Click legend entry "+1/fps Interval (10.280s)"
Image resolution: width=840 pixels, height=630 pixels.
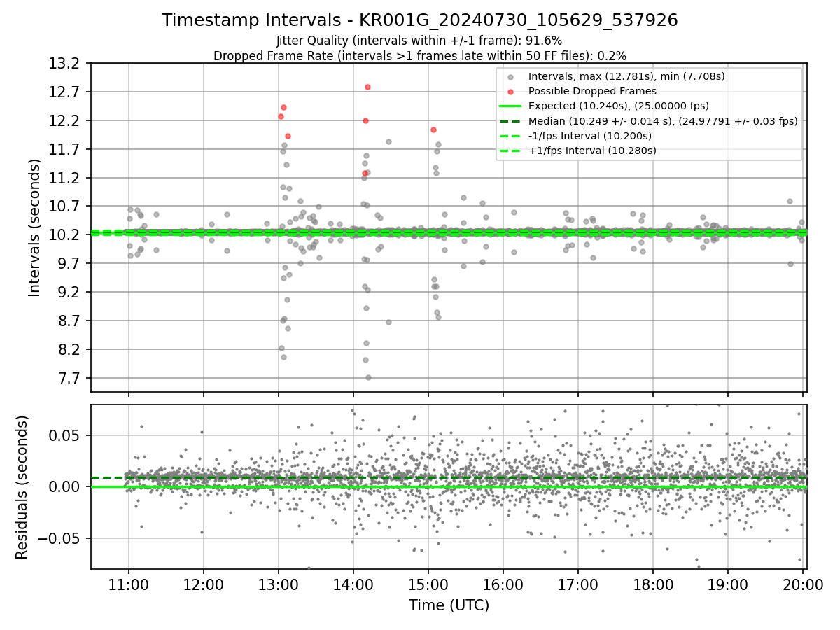[x=592, y=150]
